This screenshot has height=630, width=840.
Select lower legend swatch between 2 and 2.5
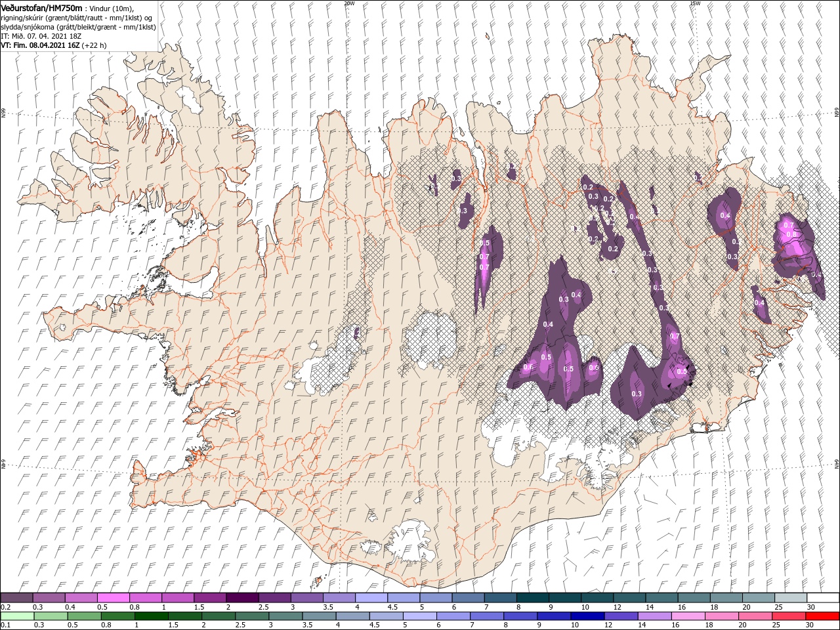[x=218, y=616]
